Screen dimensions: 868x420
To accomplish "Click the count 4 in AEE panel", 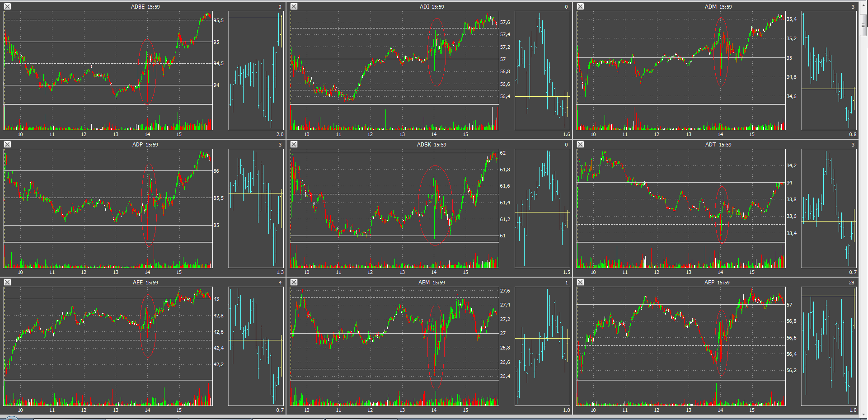I will (x=280, y=283).
